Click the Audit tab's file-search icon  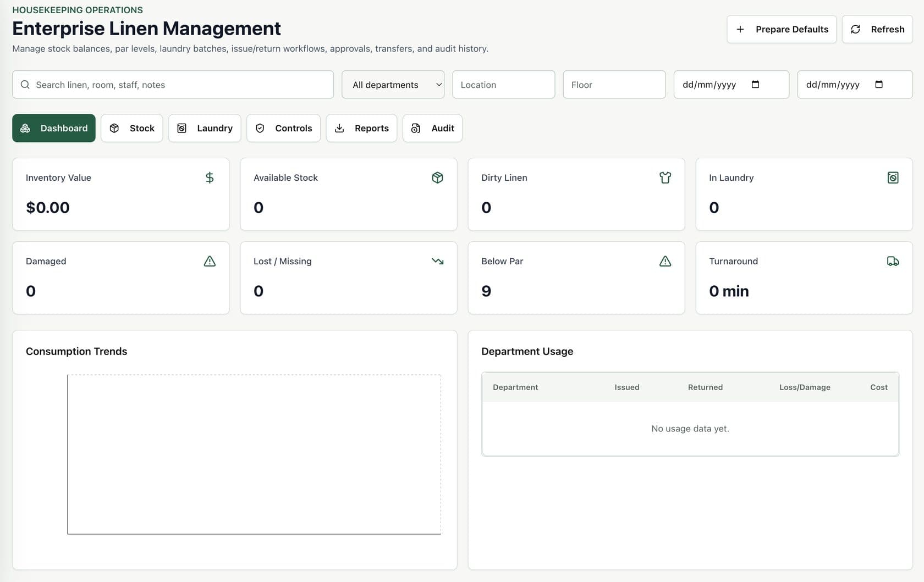click(x=416, y=128)
